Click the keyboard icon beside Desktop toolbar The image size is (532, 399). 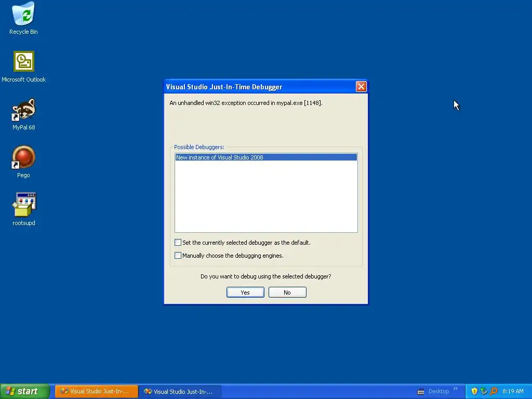pos(421,392)
